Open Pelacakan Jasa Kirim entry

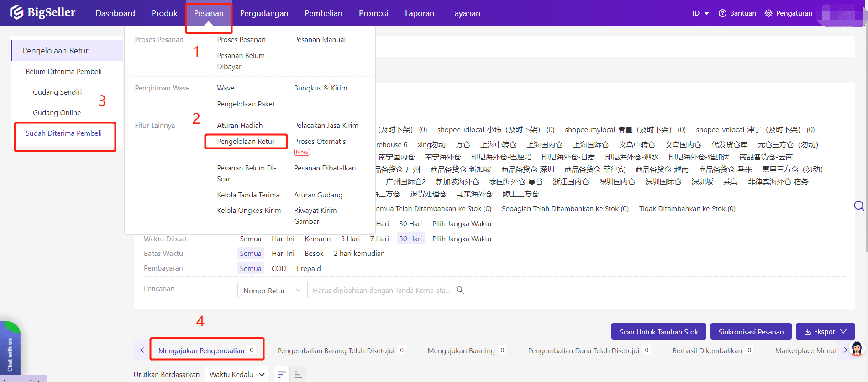click(326, 126)
